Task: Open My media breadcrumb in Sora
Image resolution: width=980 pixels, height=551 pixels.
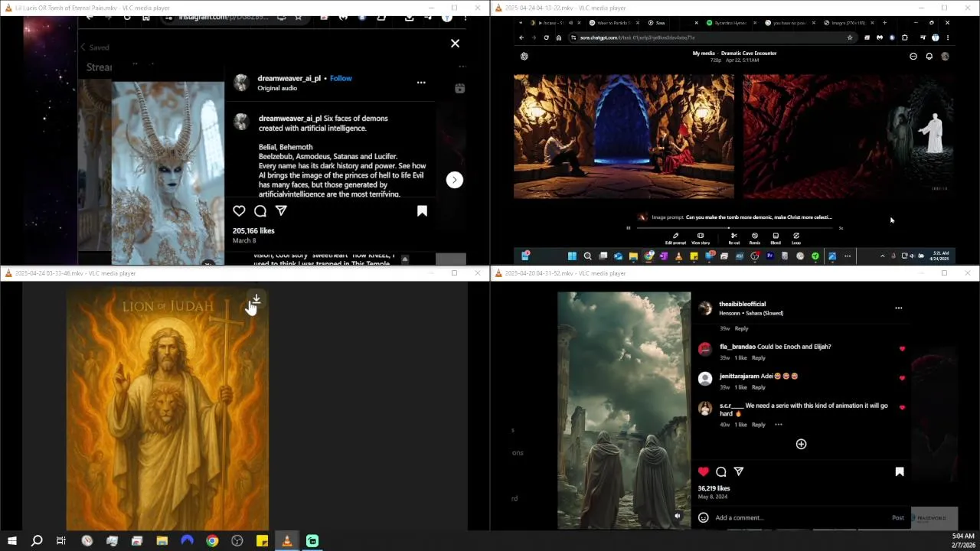Action: pos(703,54)
